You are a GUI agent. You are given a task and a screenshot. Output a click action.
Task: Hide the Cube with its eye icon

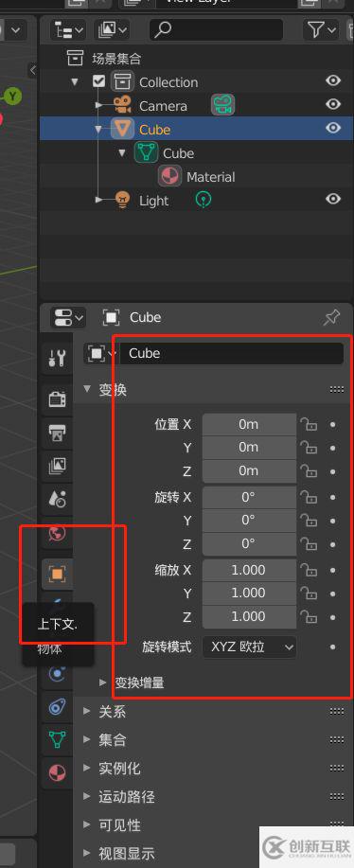(333, 128)
